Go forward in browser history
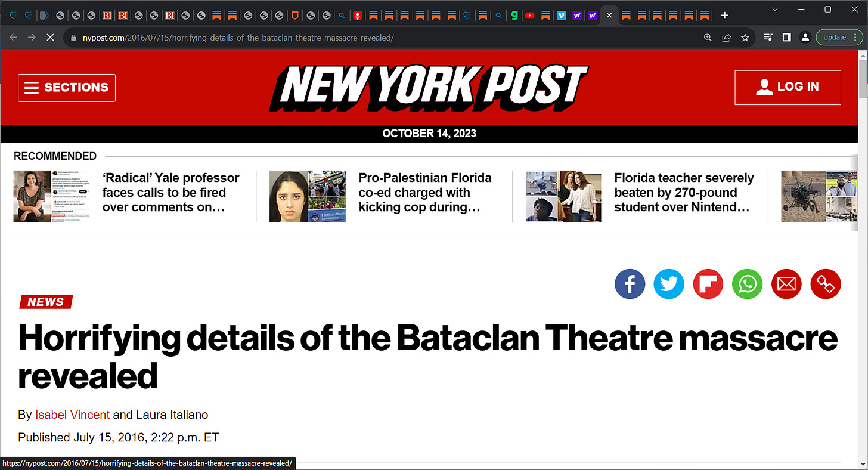 pos(32,37)
